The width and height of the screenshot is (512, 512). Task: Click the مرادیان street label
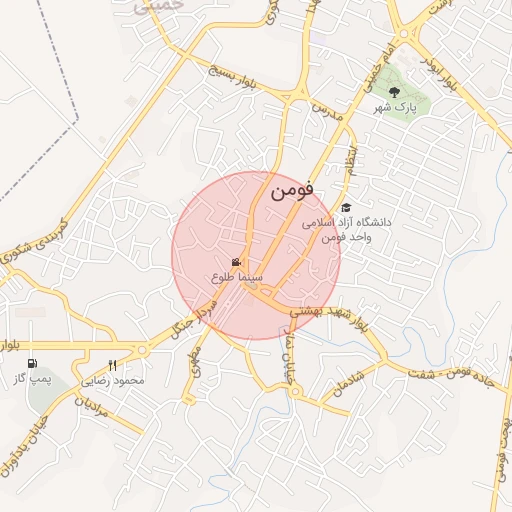click(91, 406)
